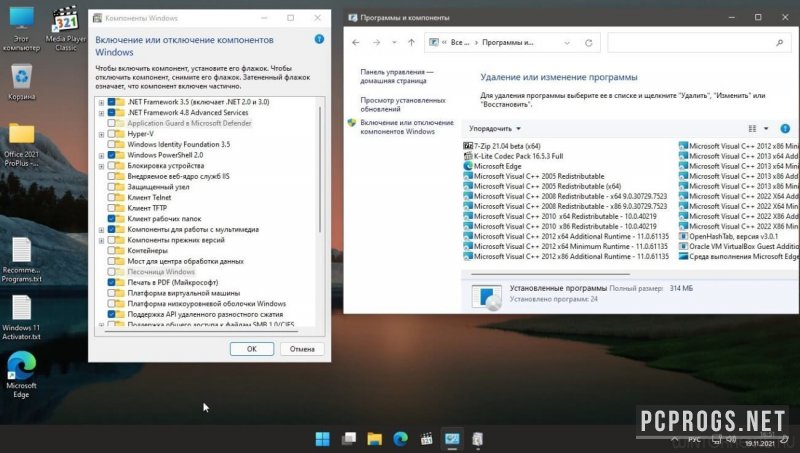Enable Платформа виртуальной машины checkbox
800x453 pixels.
[x=111, y=293]
